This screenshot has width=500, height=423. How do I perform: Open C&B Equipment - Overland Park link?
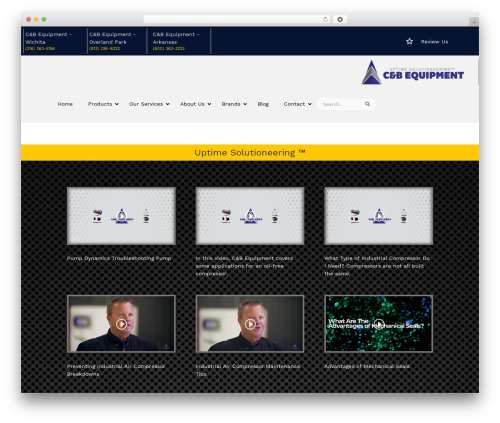coord(112,38)
